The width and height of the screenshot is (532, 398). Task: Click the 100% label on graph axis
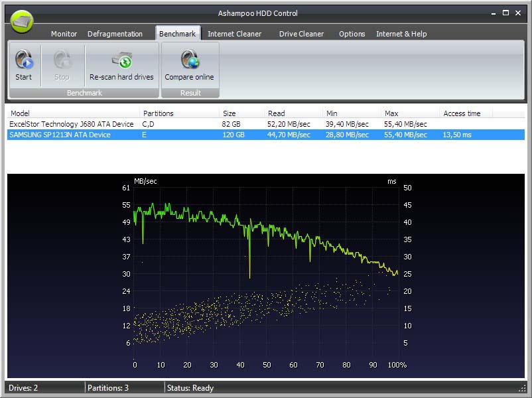397,365
